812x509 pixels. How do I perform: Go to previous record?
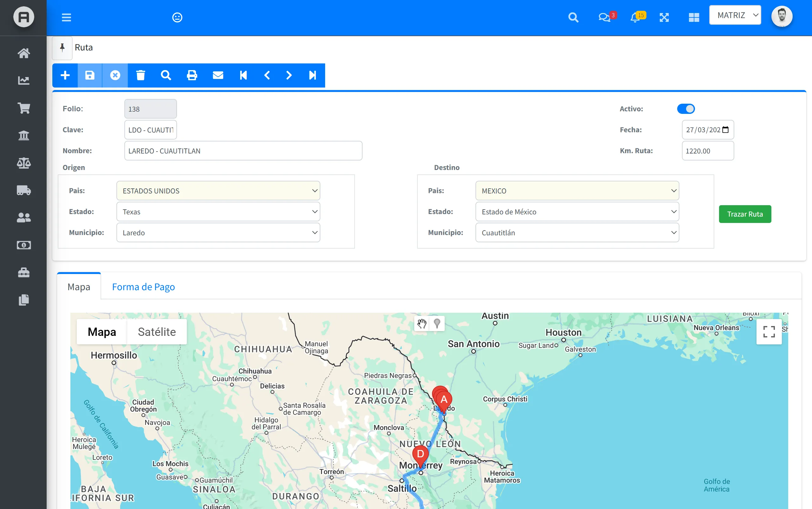pos(267,75)
